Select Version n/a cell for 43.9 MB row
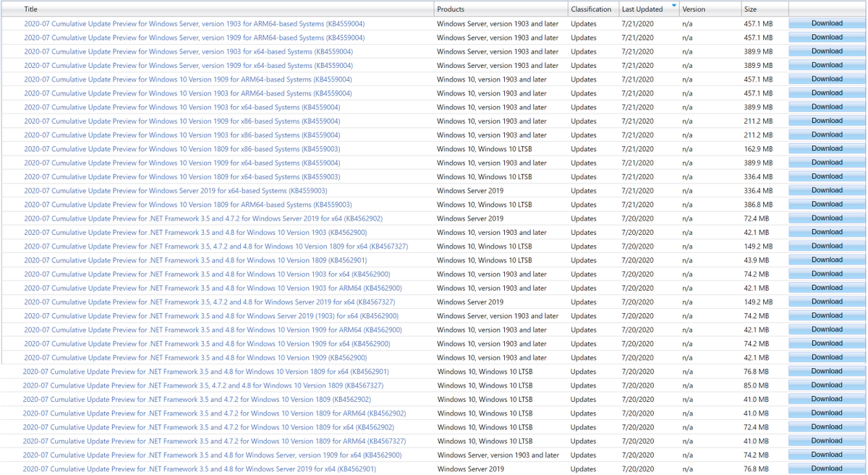868x475 pixels. point(687,260)
